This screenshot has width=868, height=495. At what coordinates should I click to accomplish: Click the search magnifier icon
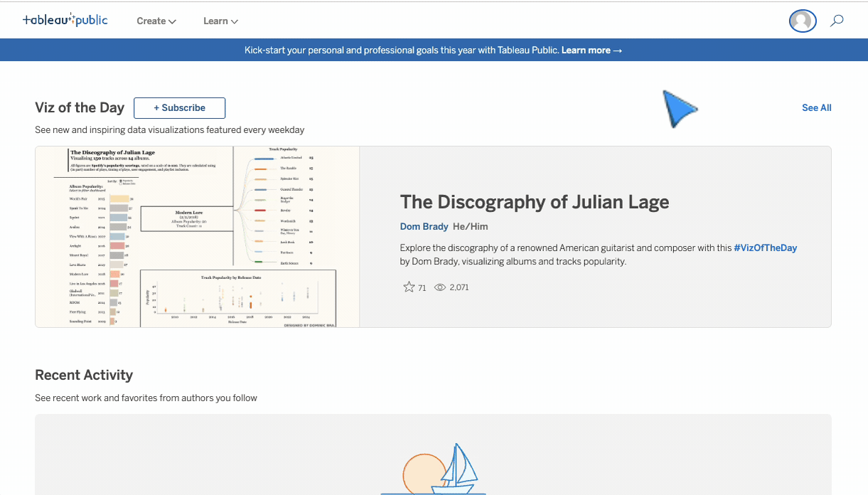[837, 21]
